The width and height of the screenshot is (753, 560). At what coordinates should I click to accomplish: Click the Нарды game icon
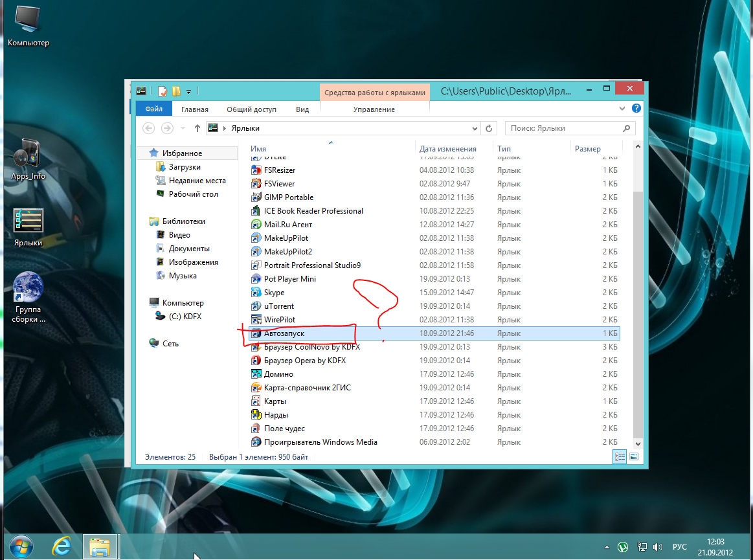click(256, 415)
